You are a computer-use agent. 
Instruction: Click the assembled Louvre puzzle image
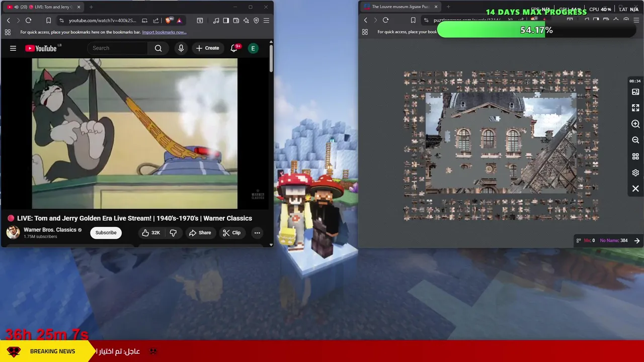[x=502, y=143]
